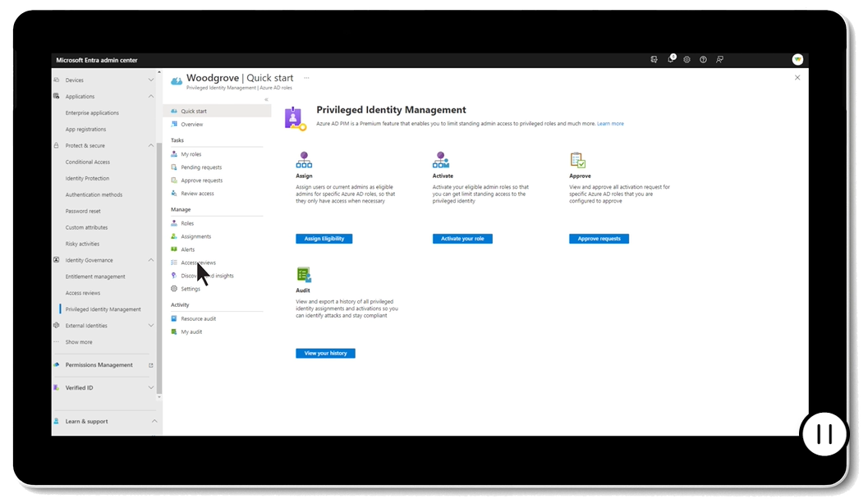Viewport: 868px width, 503px height.
Task: Pause the video with the pause button
Action: [x=824, y=433]
